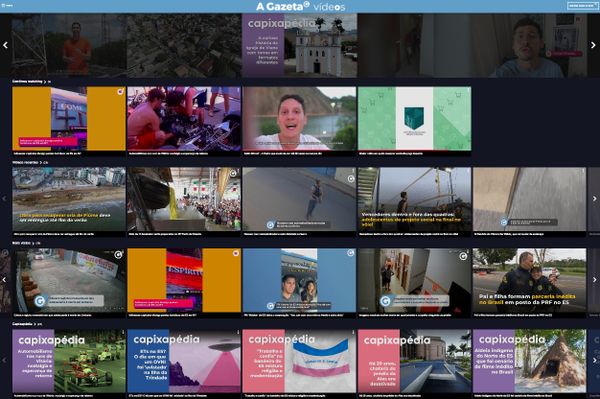
Task: Resume the video of mechanics working on an engine
Action: [x=184, y=121]
